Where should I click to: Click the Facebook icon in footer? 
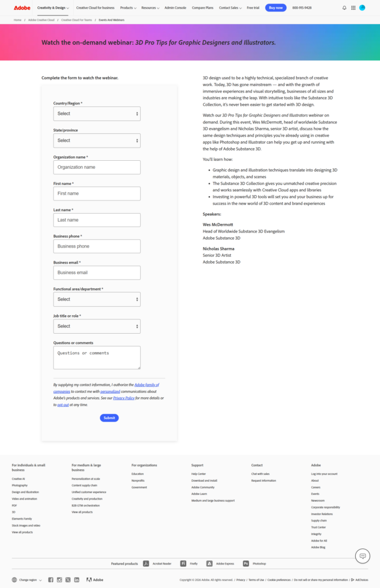point(51,580)
